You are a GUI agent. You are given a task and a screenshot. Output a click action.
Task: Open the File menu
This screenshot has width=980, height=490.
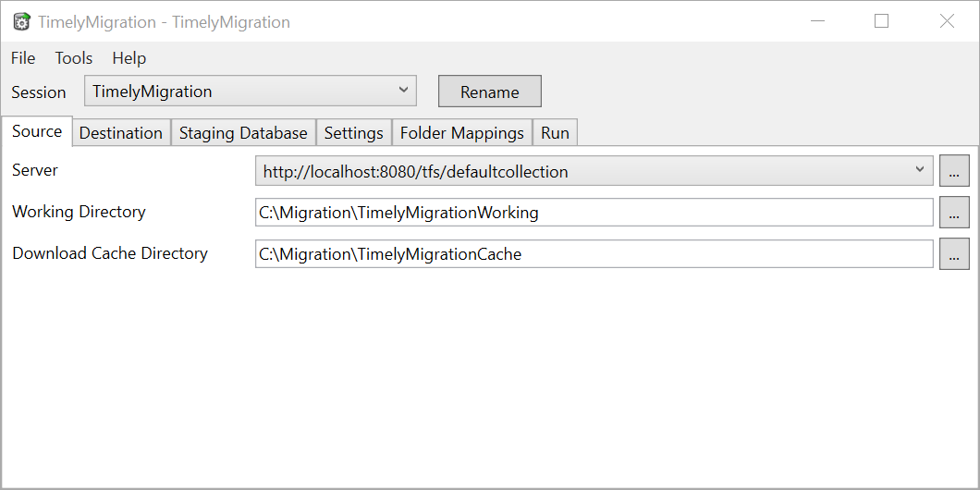tap(23, 58)
